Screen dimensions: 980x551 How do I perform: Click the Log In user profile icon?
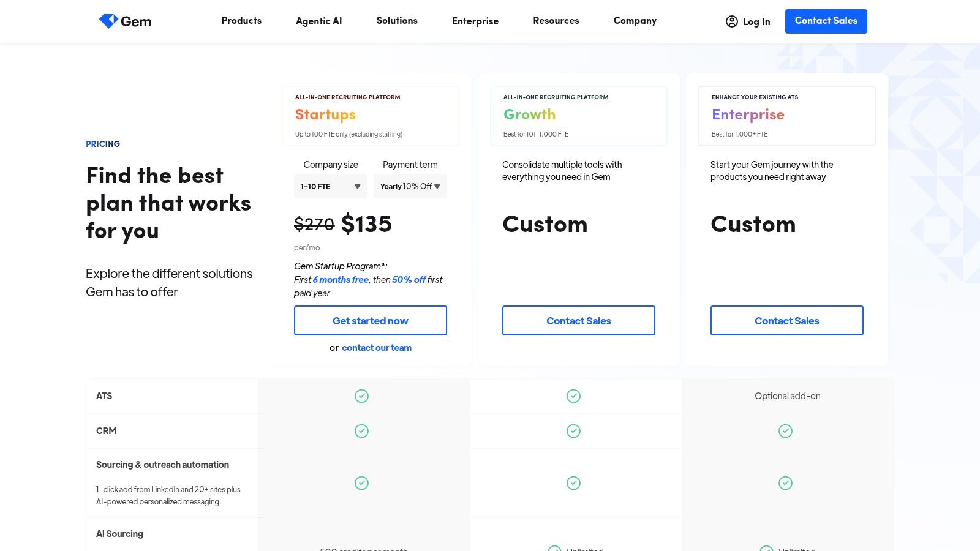pos(733,21)
